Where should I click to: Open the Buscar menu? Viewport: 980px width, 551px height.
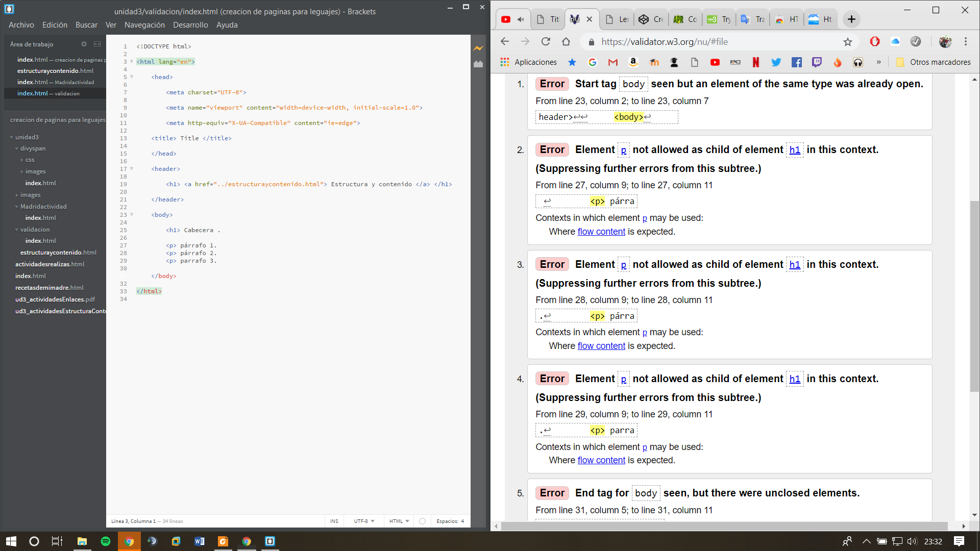click(x=86, y=25)
